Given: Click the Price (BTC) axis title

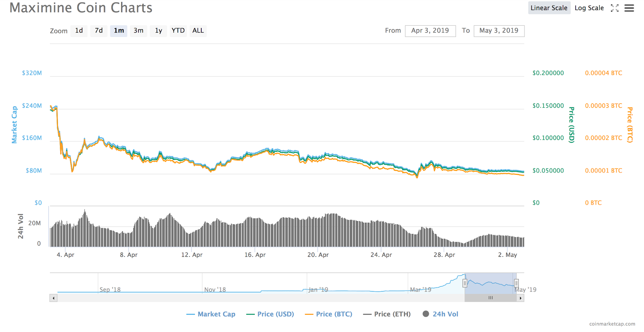Looking at the screenshot, I should click(630, 125).
